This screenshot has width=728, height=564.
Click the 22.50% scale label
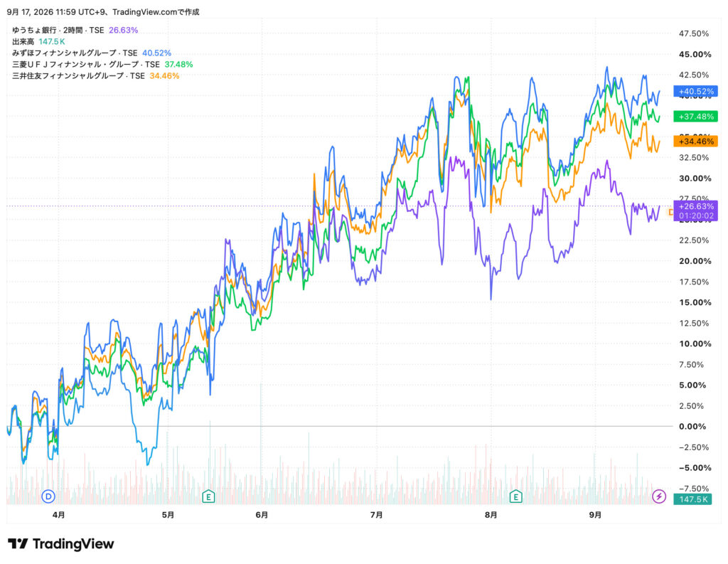(x=694, y=240)
